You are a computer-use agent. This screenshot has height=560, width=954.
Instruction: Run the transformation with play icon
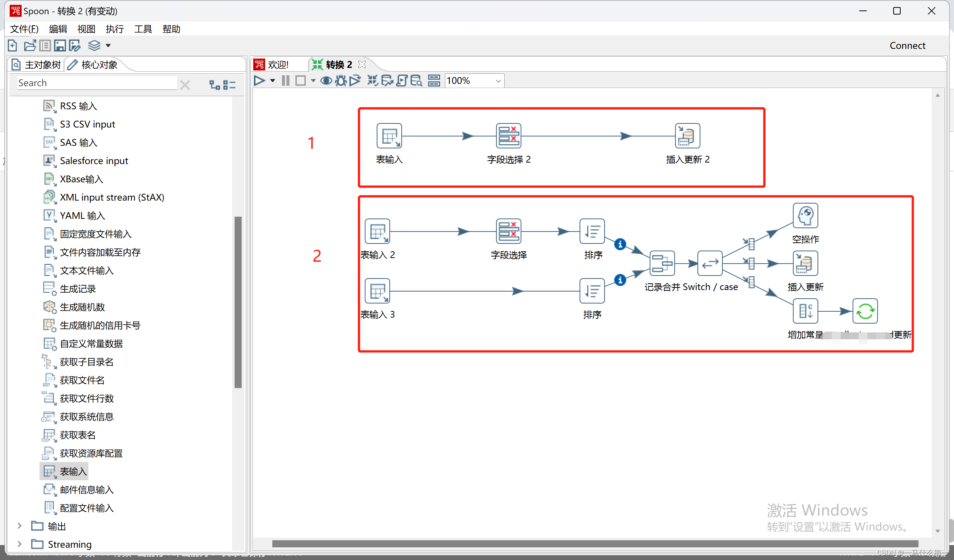click(259, 81)
